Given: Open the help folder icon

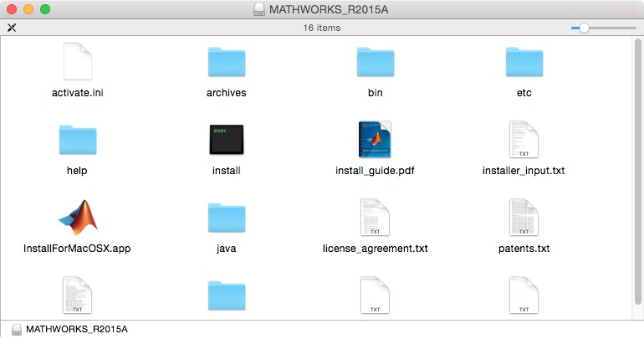Looking at the screenshot, I should click(x=78, y=140).
